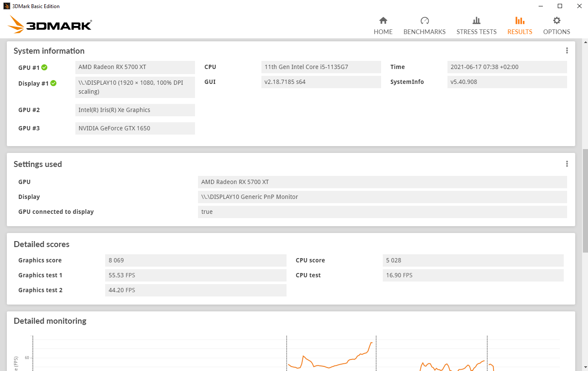Select GPU #1 value AMD Radeon RX 5700 XT

click(x=135, y=67)
